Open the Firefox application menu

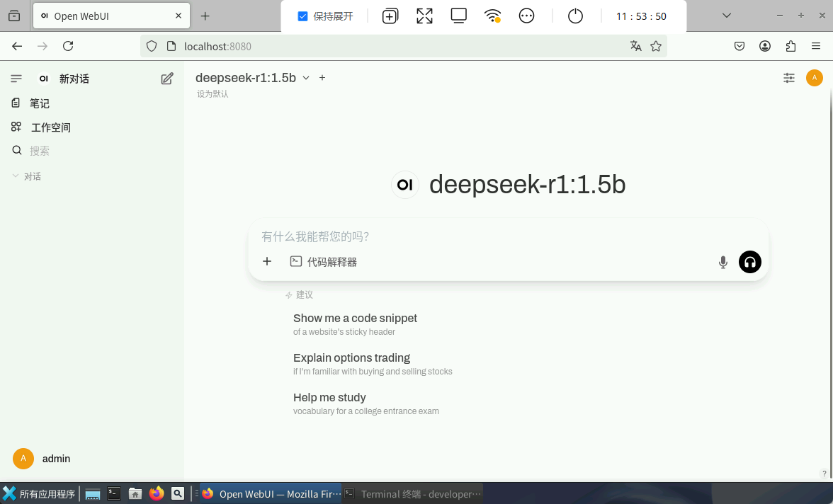point(816,46)
